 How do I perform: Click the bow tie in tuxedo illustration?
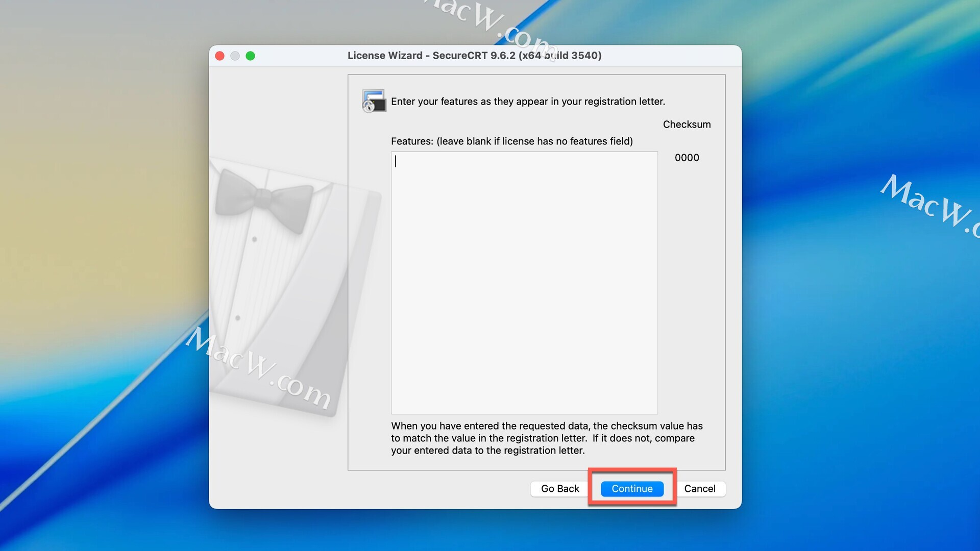[263, 199]
